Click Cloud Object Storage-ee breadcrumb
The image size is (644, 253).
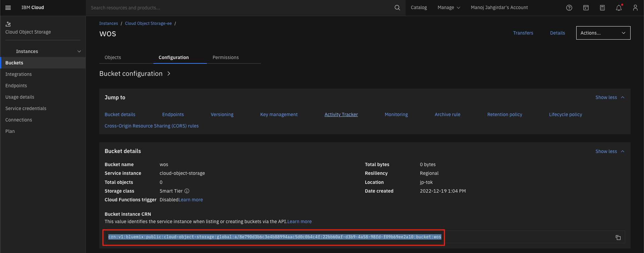click(x=148, y=23)
